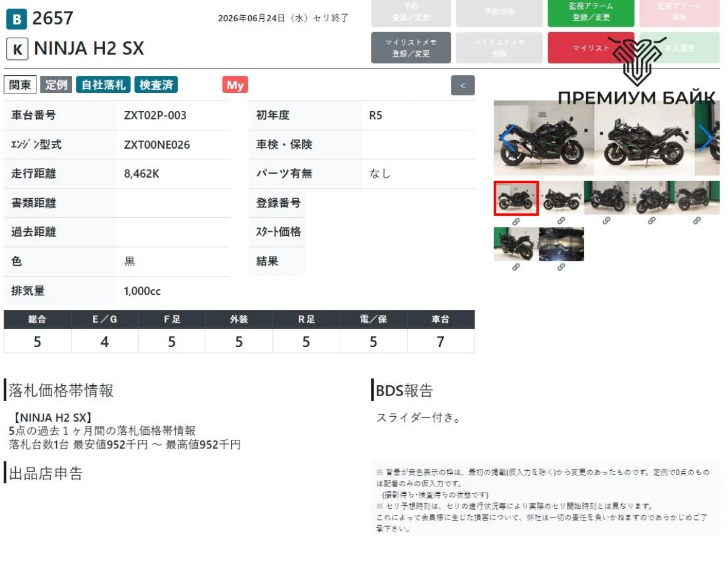Select the third thumbnail of the bike

point(607,198)
